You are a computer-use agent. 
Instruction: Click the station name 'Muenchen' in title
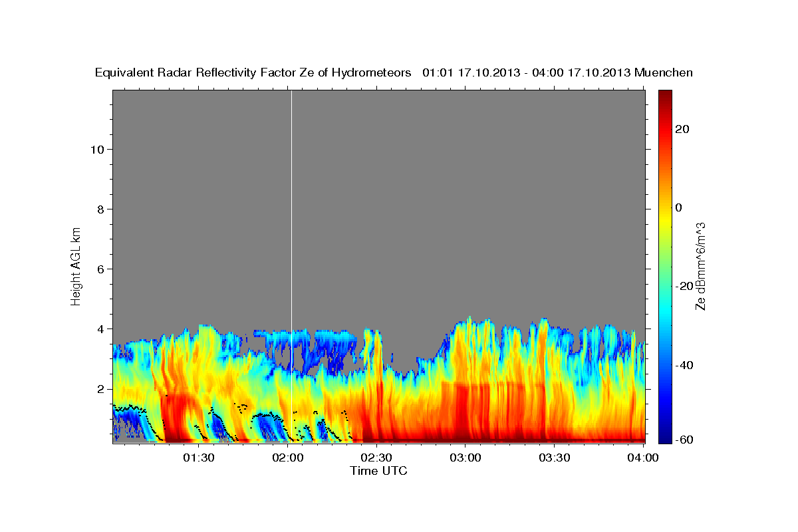pyautogui.click(x=664, y=72)
